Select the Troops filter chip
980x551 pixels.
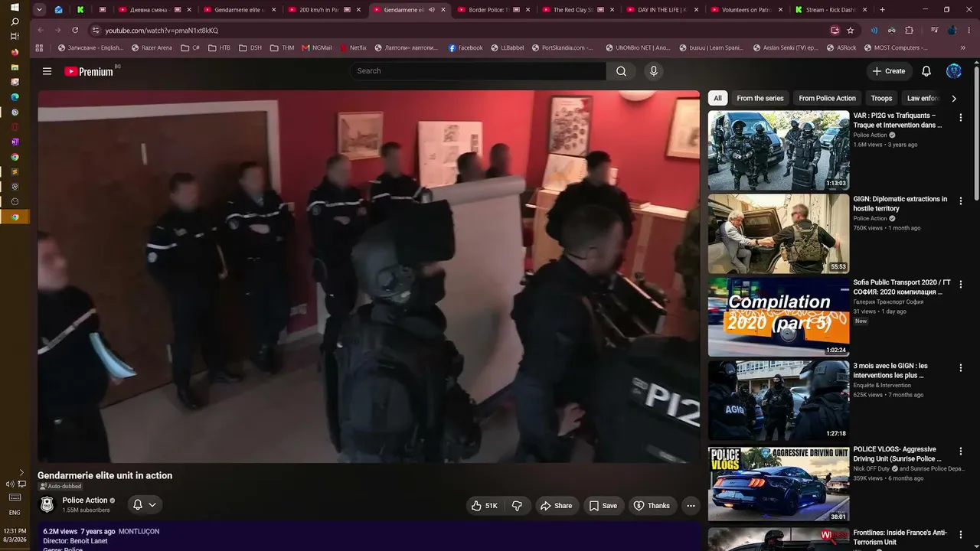[x=881, y=98]
